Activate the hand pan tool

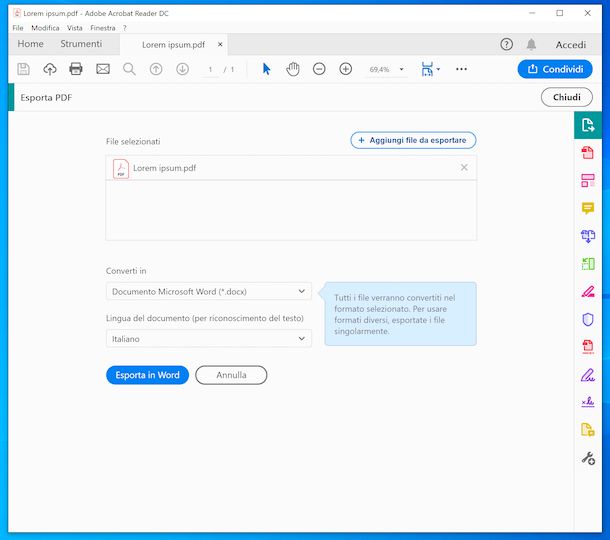coord(293,69)
